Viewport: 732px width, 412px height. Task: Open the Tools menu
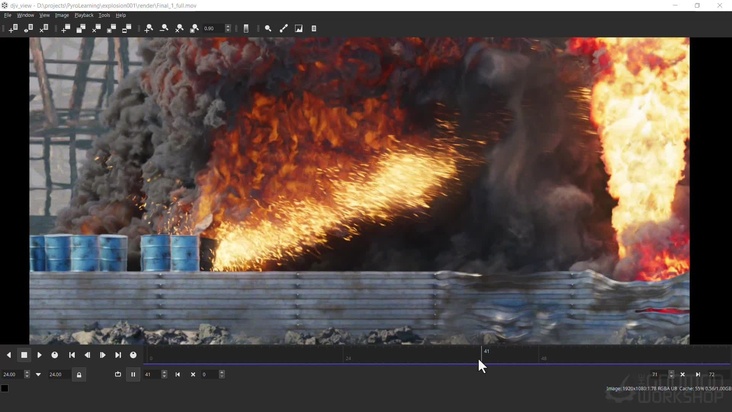104,16
